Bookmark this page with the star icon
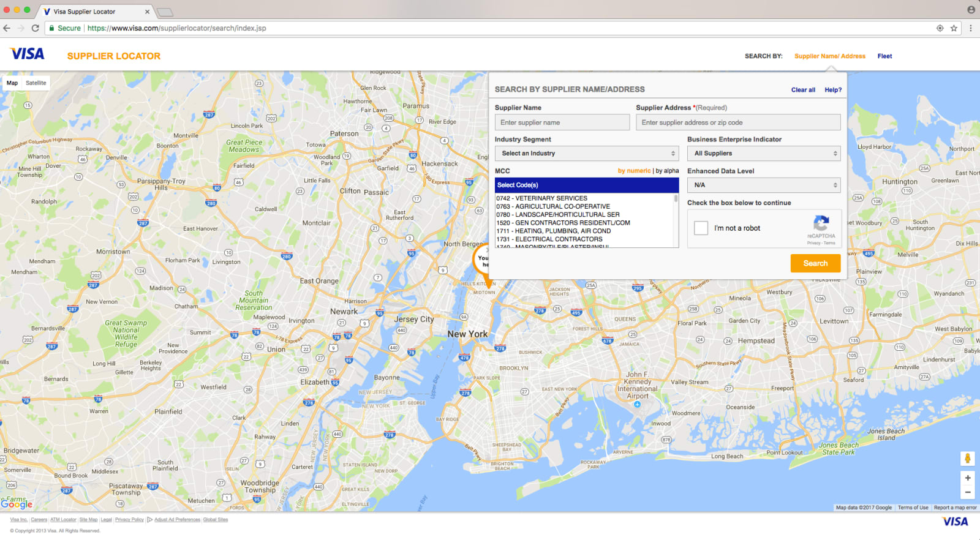This screenshot has height=540, width=980. pos(954,28)
